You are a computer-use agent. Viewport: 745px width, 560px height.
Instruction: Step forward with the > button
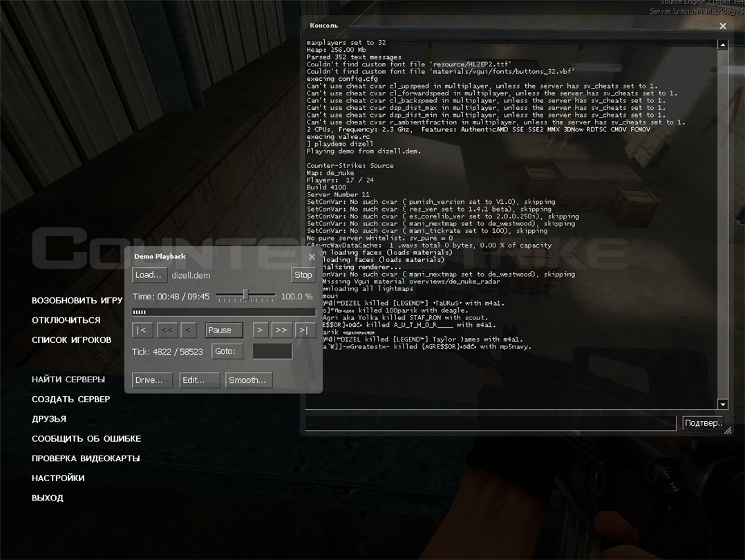pos(260,330)
